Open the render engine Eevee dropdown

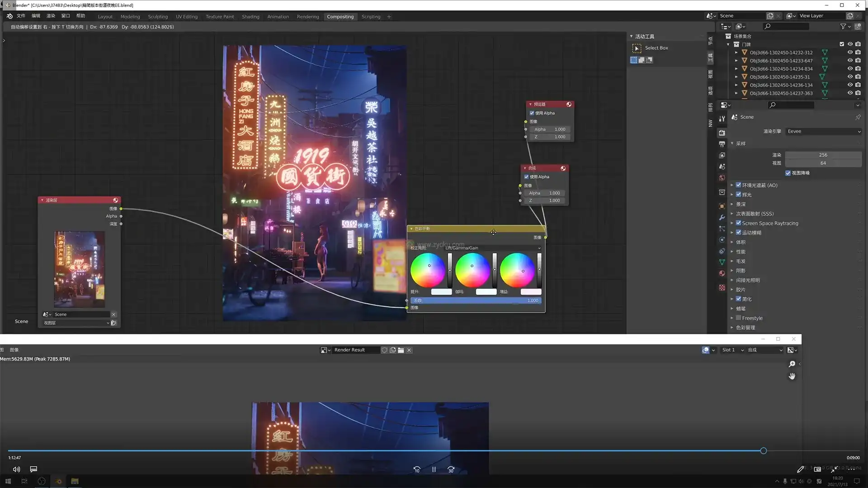coord(823,131)
